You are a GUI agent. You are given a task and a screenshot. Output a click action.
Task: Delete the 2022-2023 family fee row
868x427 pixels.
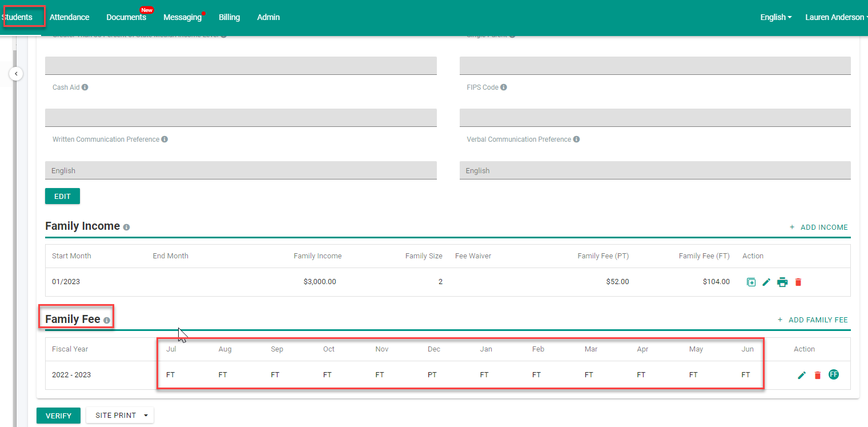(818, 374)
